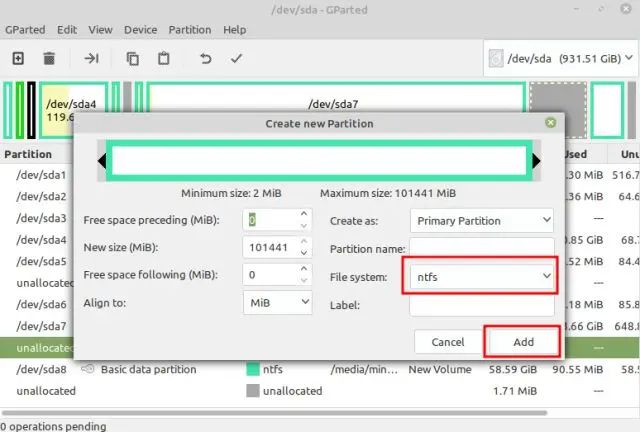
Task: Click the Partition name text field
Action: [481, 248]
